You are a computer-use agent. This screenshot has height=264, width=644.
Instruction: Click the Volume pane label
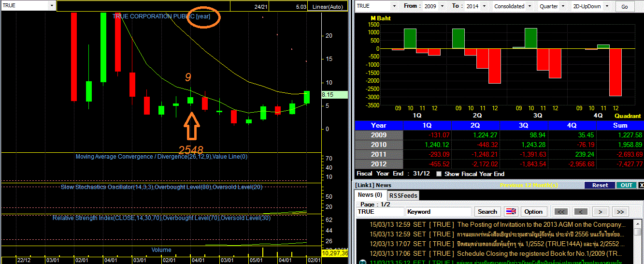tap(161, 250)
